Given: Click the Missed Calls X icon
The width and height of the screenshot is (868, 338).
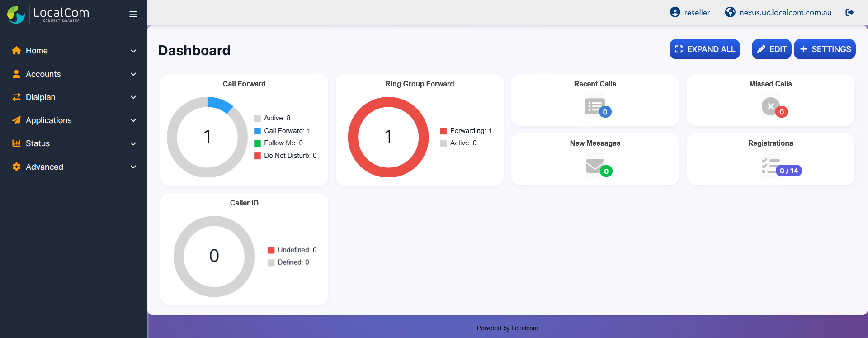Looking at the screenshot, I should coord(770,106).
